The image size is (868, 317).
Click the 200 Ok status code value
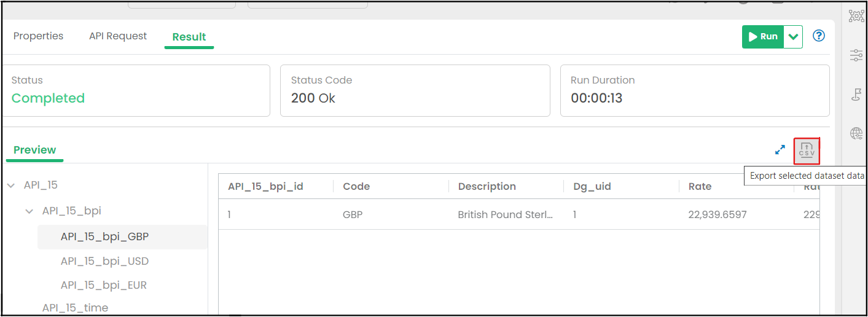click(313, 98)
